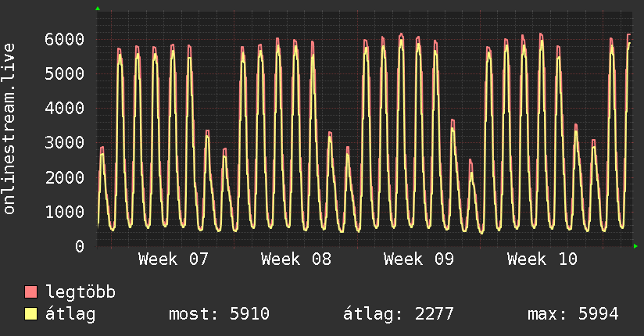Click the Week 09 axis label
This screenshot has height=336, width=644.
[x=419, y=259]
